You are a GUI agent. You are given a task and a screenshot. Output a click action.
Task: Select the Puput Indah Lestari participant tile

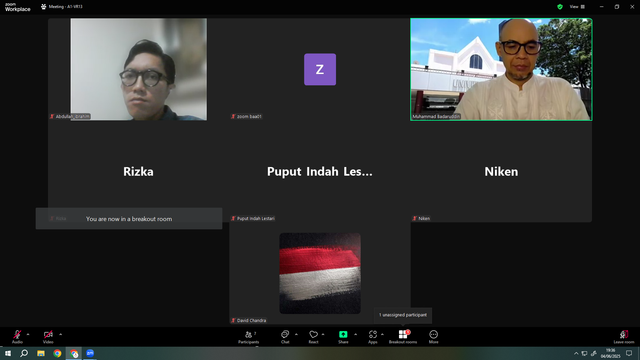click(x=320, y=171)
